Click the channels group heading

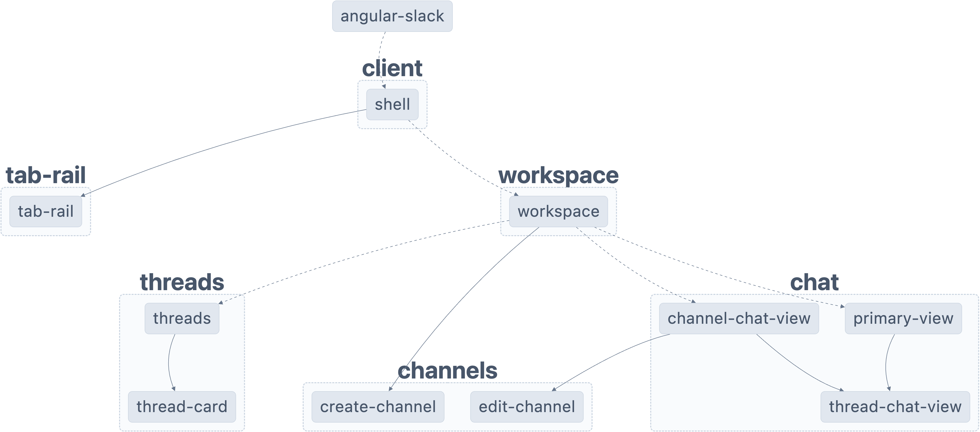click(447, 371)
